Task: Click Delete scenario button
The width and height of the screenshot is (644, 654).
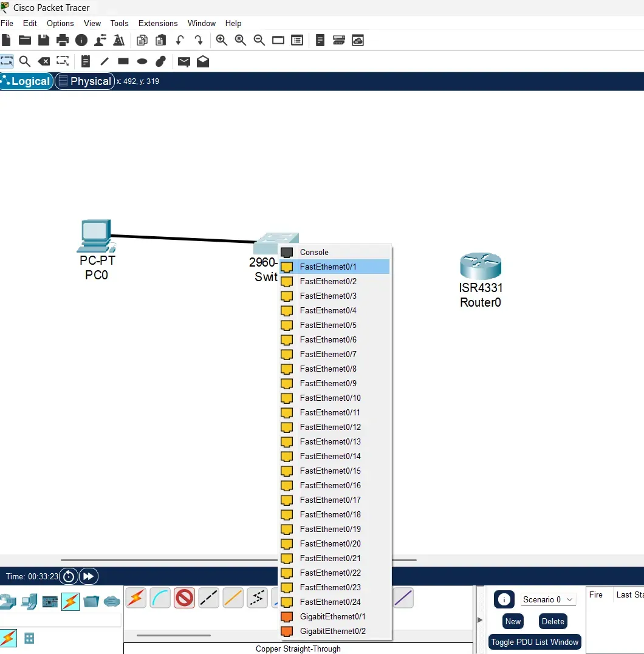Action: (553, 621)
